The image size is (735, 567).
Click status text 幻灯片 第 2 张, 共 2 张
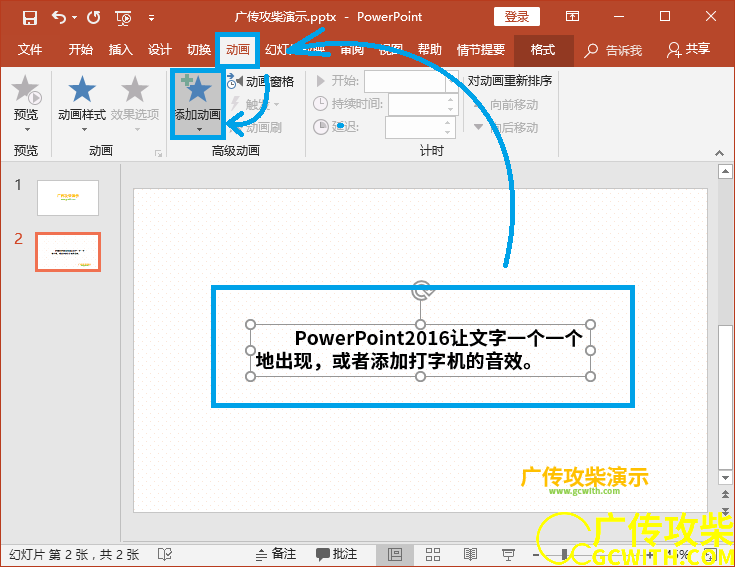point(74,555)
